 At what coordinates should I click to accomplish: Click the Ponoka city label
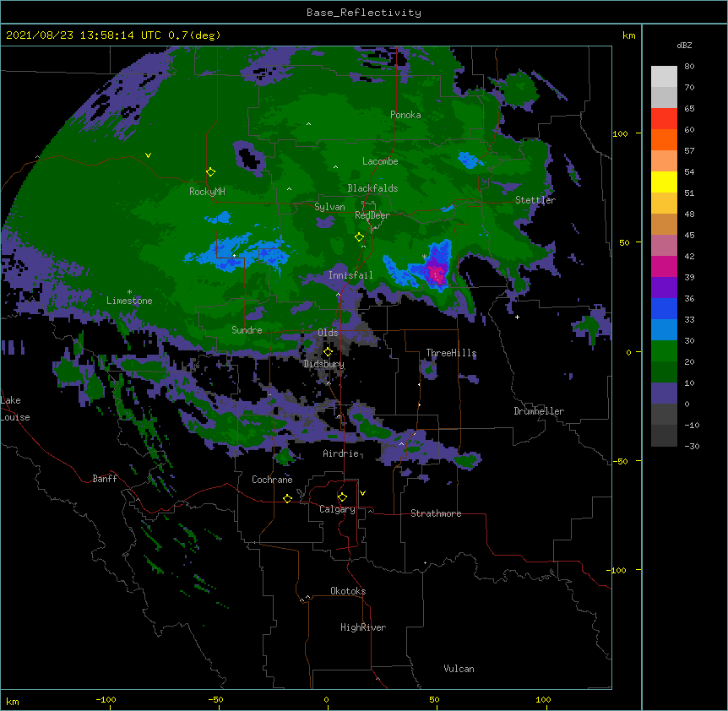coord(405,115)
